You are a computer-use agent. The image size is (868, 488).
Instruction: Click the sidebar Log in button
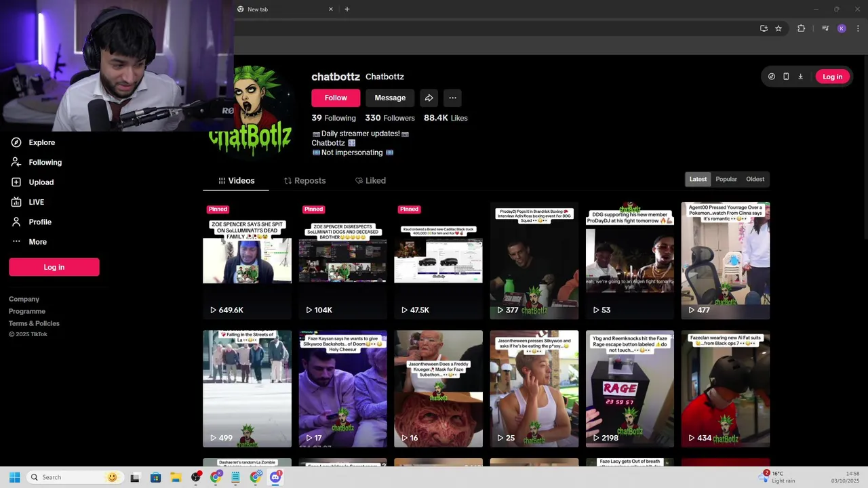54,267
